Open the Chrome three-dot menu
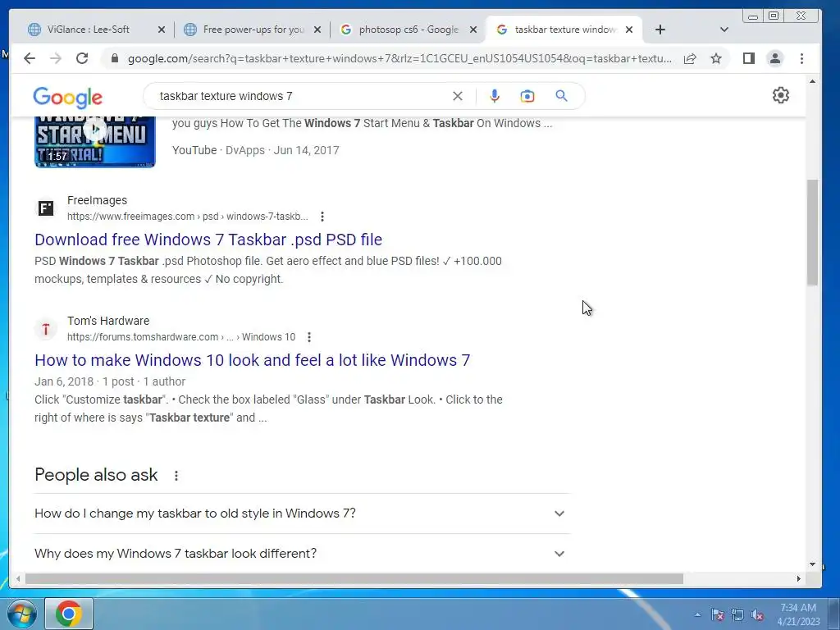Image resolution: width=840 pixels, height=630 pixels. (802, 58)
